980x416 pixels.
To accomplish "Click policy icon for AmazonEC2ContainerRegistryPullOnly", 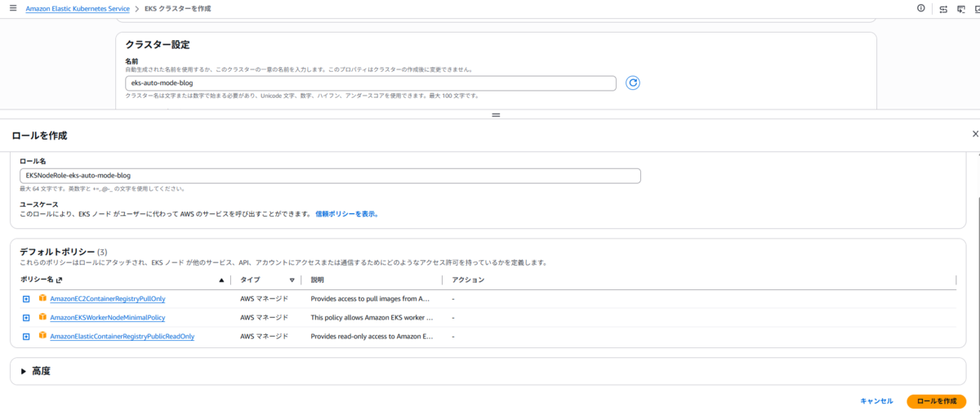I will click(x=42, y=297).
